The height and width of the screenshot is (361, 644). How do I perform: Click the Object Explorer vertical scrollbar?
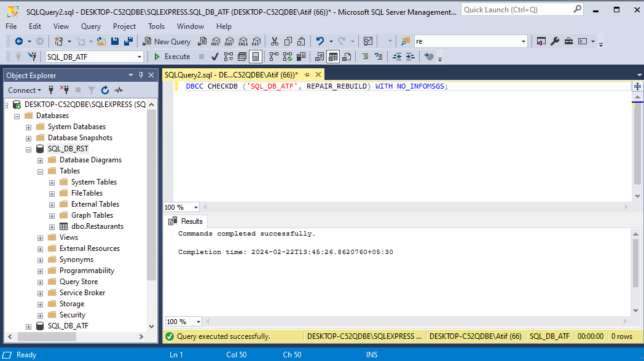pos(151,215)
